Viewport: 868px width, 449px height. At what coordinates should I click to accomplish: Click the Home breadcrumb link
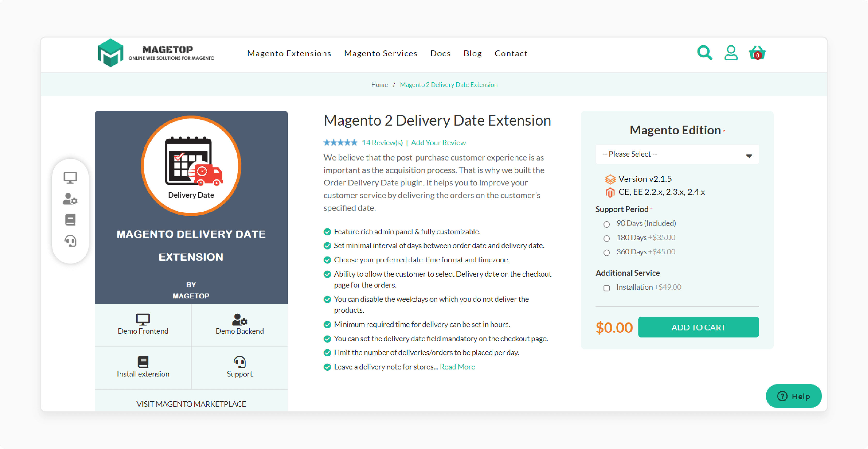[x=379, y=85]
